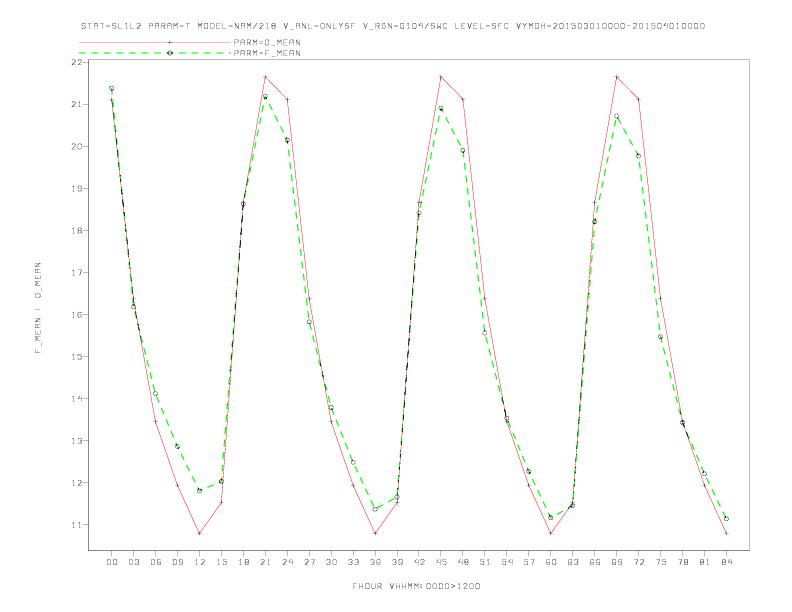Click the O_MEAN minimum point at hour 60

pos(551,533)
